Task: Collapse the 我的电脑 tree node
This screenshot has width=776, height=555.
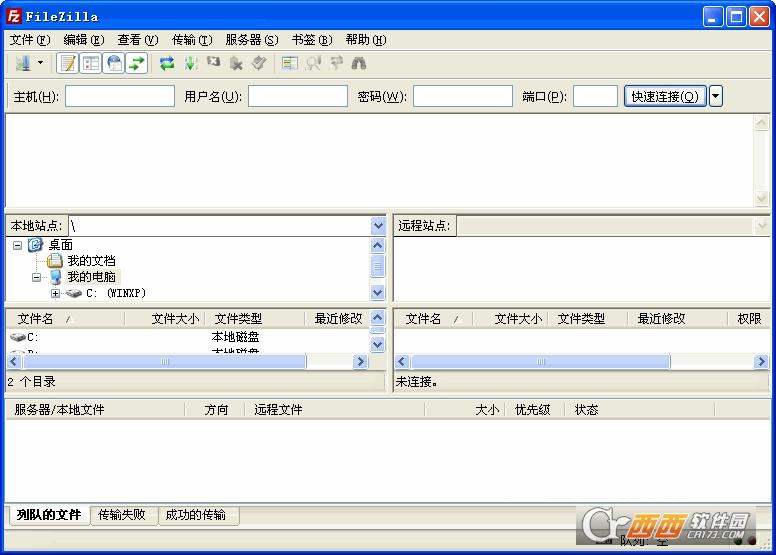Action: (36, 277)
